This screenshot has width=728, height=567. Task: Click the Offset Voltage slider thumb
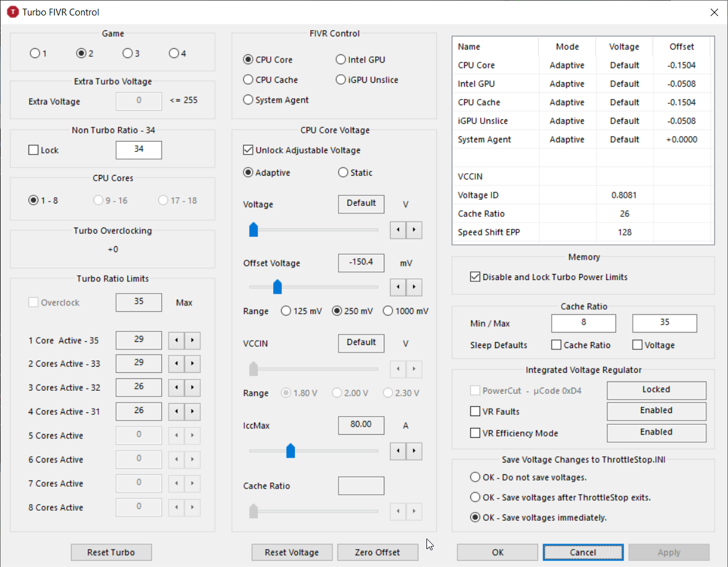(277, 287)
